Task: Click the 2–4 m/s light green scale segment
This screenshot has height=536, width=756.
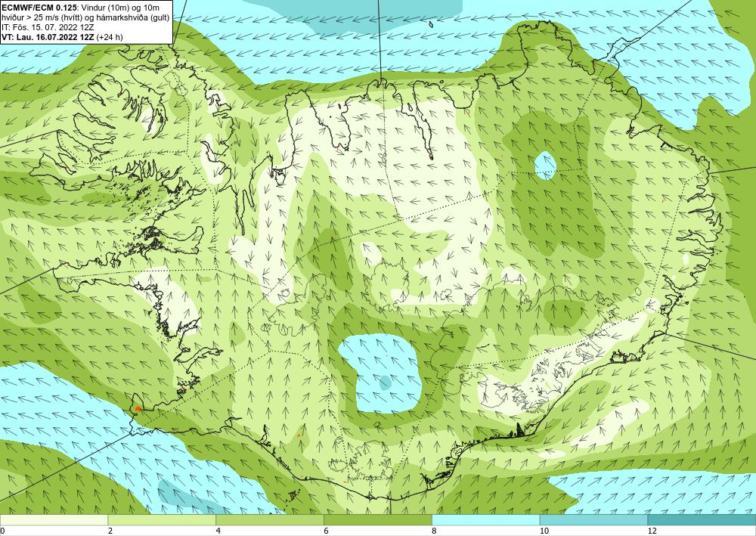Action: click(162, 520)
